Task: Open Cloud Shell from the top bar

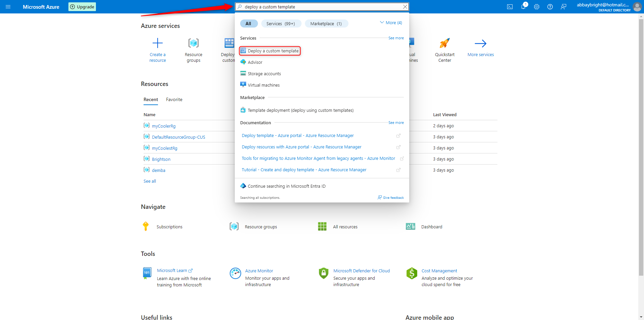Action: click(x=510, y=7)
